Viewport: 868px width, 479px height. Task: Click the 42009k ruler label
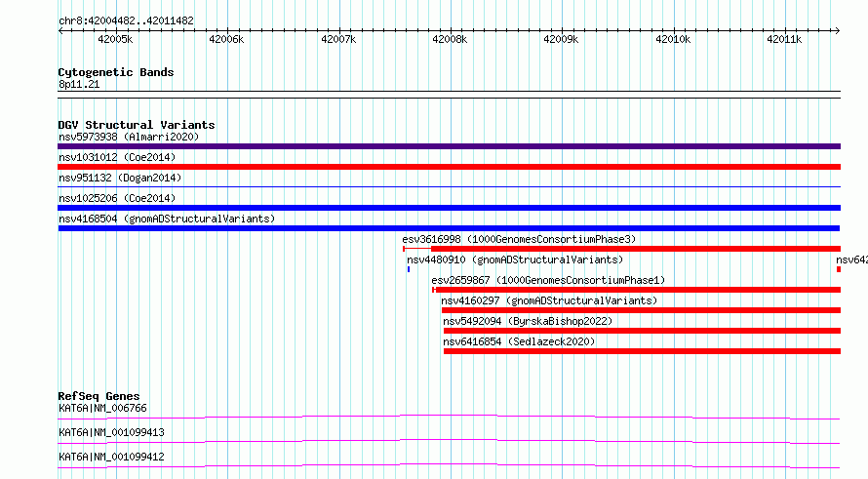point(561,39)
